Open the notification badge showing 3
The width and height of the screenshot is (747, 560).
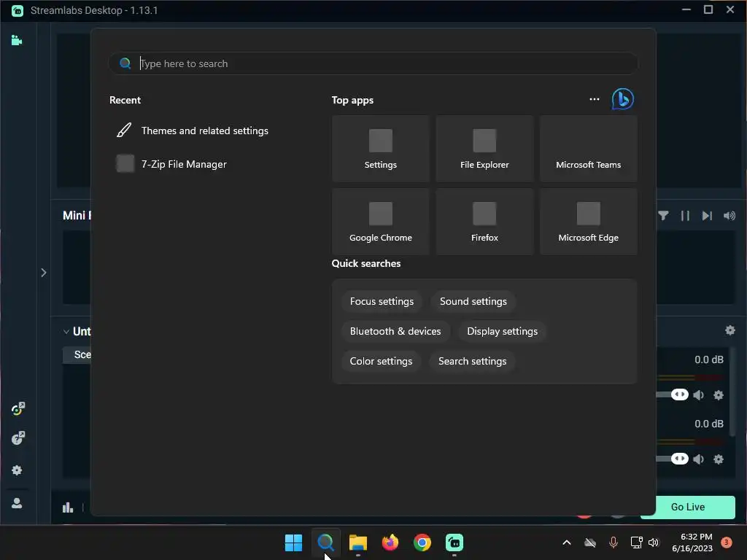click(x=727, y=542)
